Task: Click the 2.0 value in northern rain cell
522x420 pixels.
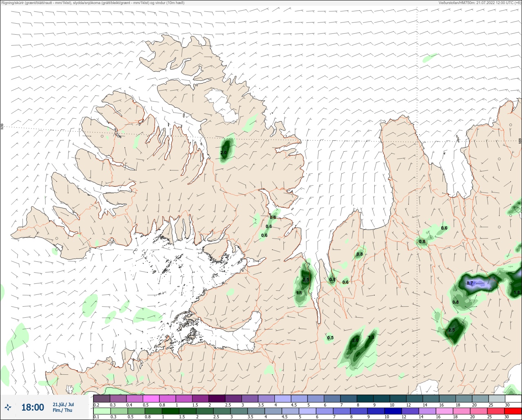Action: [x=223, y=153]
